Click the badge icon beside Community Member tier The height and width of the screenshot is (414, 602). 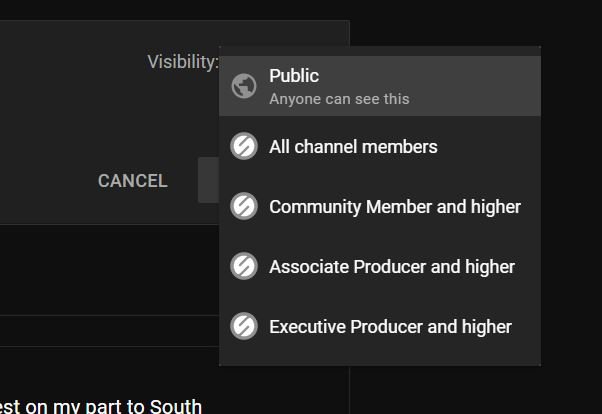click(244, 207)
